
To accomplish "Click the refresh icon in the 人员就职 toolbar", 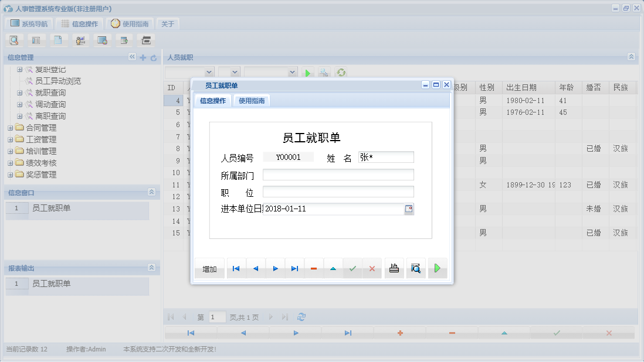I will tap(341, 73).
